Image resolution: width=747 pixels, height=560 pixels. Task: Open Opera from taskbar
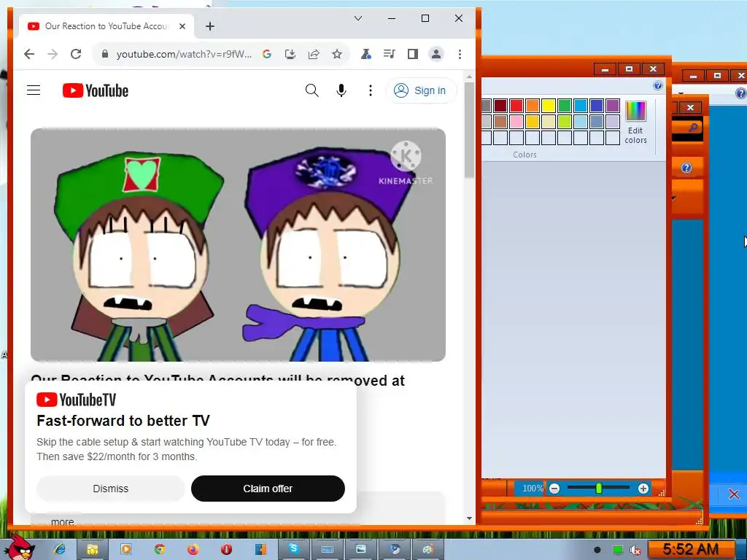tap(226, 550)
